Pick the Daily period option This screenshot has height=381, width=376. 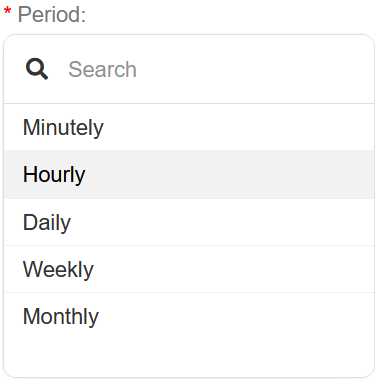[x=189, y=222]
